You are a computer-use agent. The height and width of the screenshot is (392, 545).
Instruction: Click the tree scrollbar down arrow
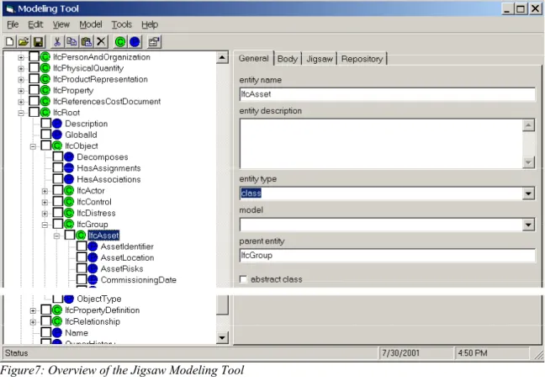pyautogui.click(x=222, y=337)
